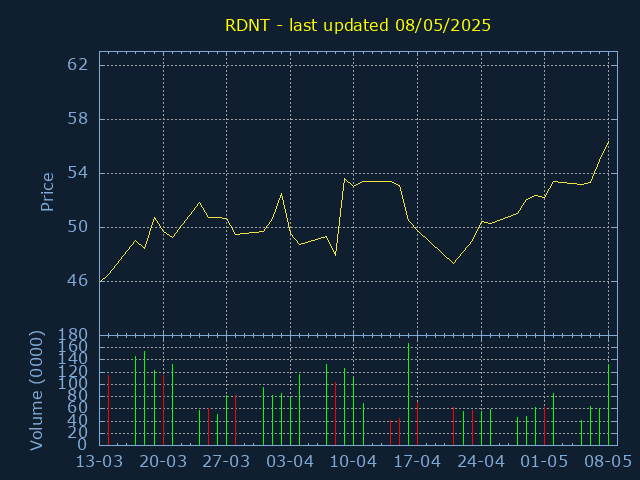Select the price tick label "50"

click(78, 227)
